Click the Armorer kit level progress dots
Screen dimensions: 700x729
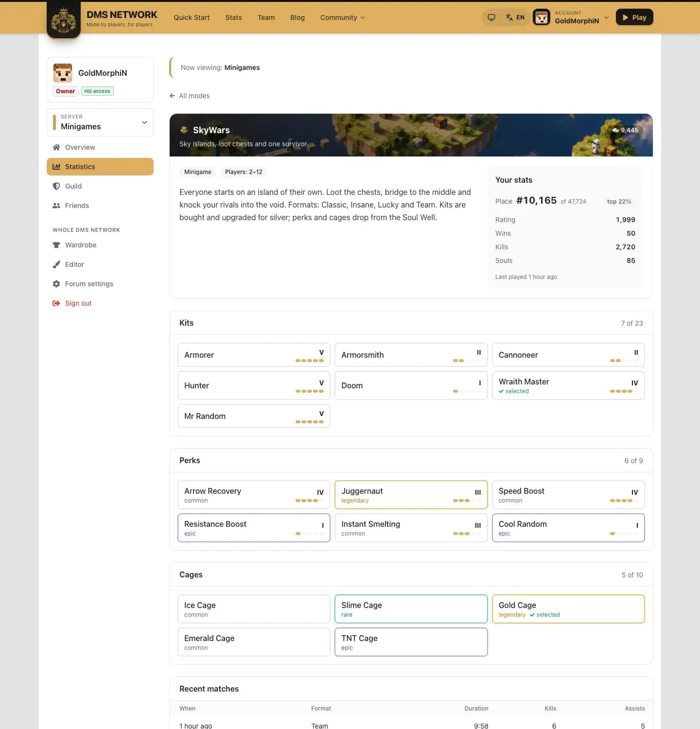pos(310,361)
